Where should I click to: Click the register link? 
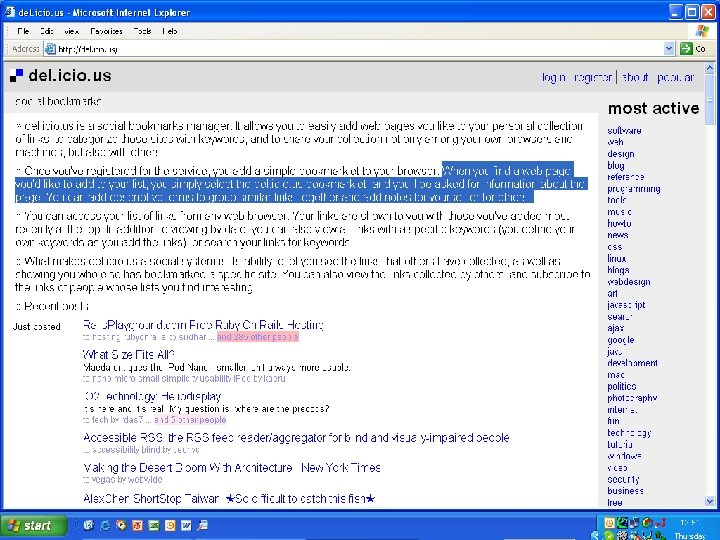click(593, 78)
